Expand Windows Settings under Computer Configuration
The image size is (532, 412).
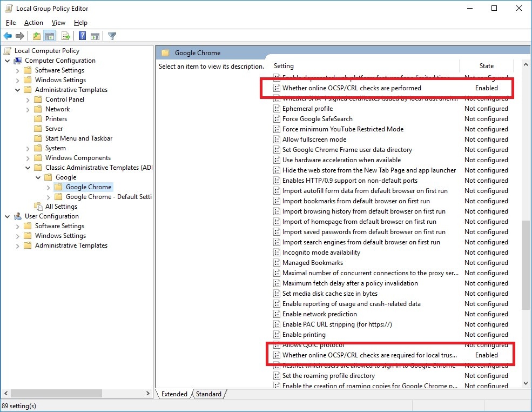tap(18, 80)
